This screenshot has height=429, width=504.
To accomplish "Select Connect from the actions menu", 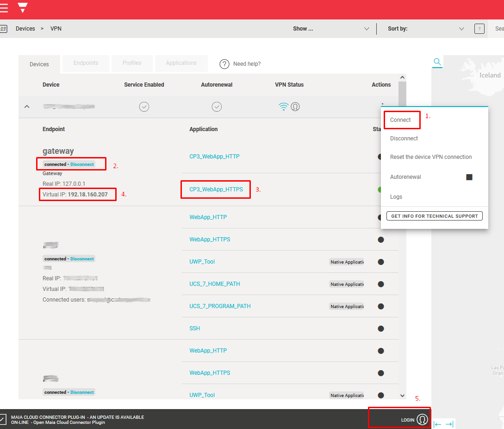I will coord(400,120).
